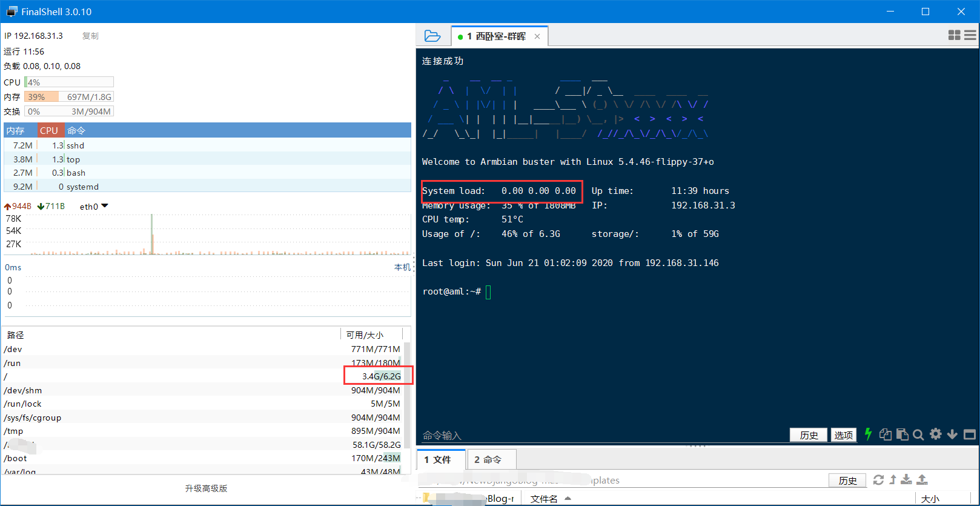Click the scroll-to-bottom down arrow icon
The image size is (980, 506).
[952, 434]
